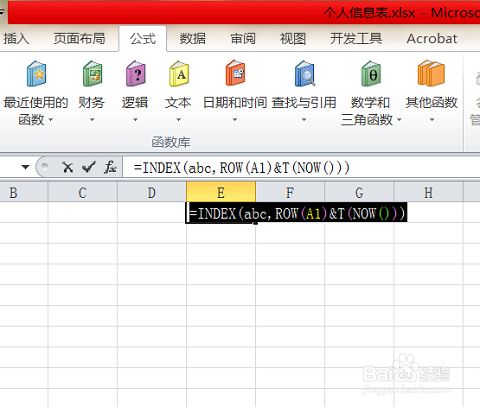Open the 审阅 ribbon tab
Screen dimensions: 480x407
[243, 39]
